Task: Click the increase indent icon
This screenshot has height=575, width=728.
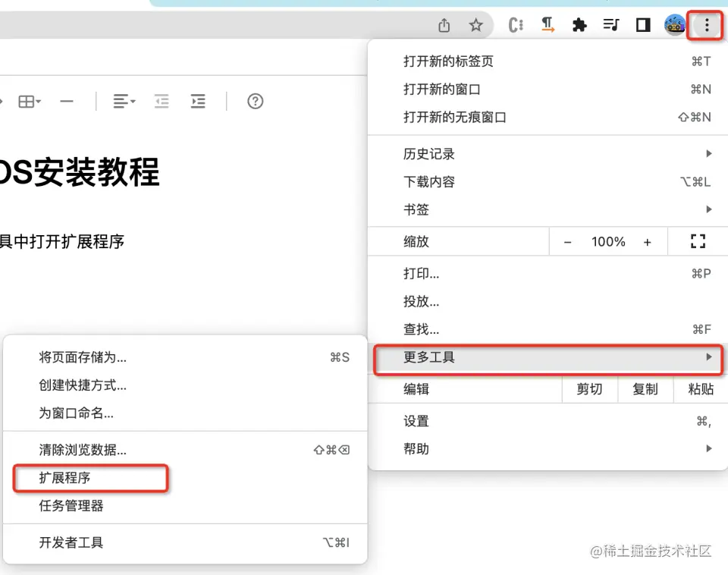Action: 198,101
